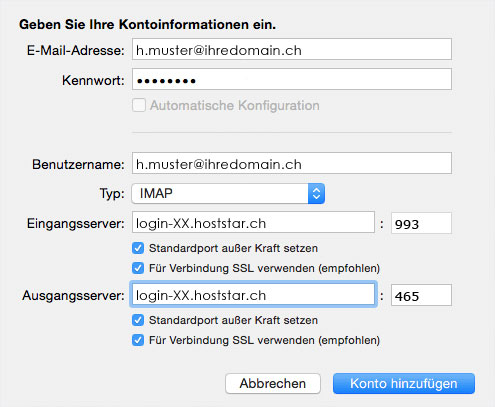Toggle the SSL checkbox under Eingangsserver
495x407 pixels.
(138, 268)
